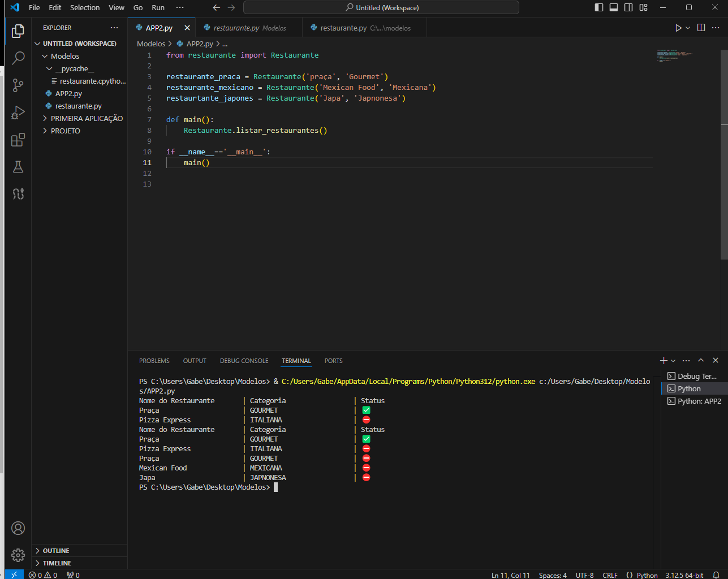The image size is (728, 579).
Task: Open Explorer Views and More Actions ellipsis
Action: point(114,28)
